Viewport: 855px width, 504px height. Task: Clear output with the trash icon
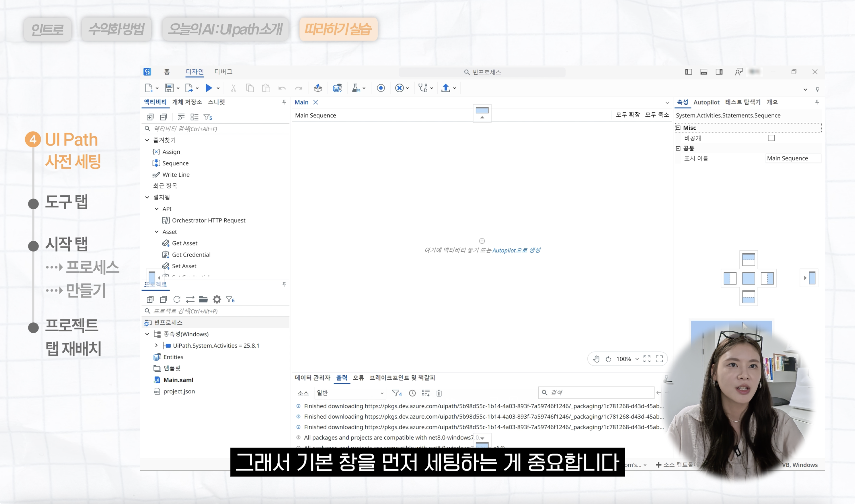coord(439,393)
